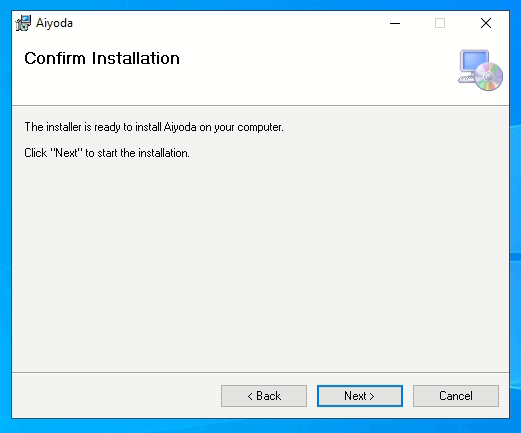This screenshot has width=521, height=433.
Task: Click the 'Click "Next" to start the installation' text
Action: 107,153
